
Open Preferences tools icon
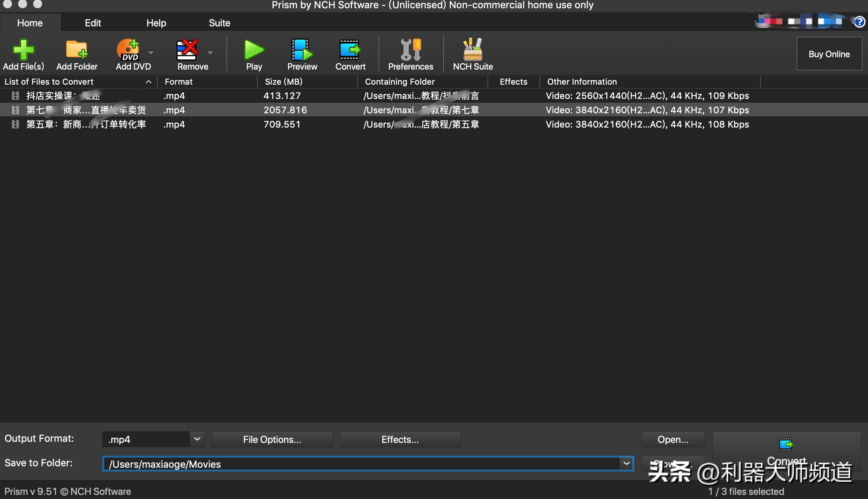point(410,50)
